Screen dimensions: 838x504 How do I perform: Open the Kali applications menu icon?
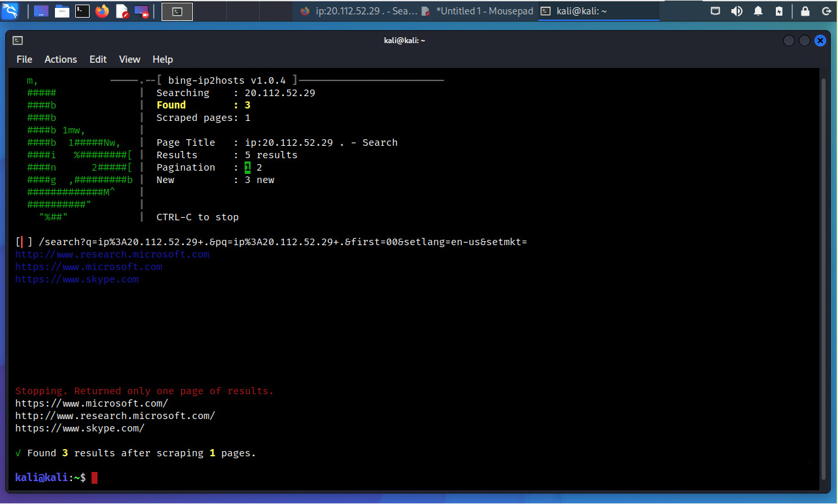click(x=10, y=11)
